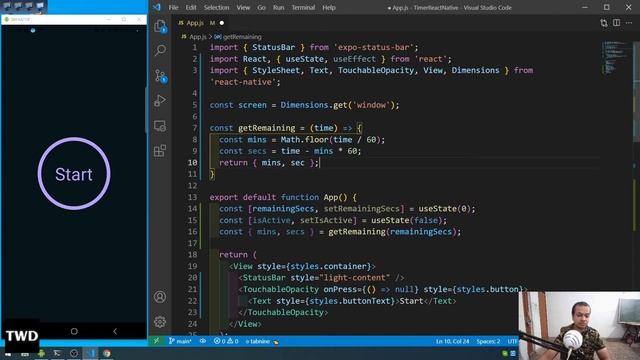This screenshot has height=360, width=640.
Task: Open the editor More Actions ellipsis
Action: 629,23
